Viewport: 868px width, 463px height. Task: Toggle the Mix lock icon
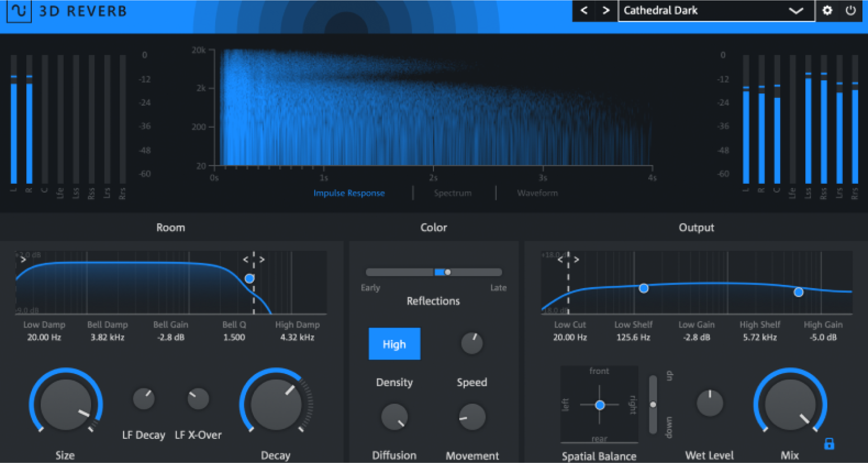pos(829,444)
